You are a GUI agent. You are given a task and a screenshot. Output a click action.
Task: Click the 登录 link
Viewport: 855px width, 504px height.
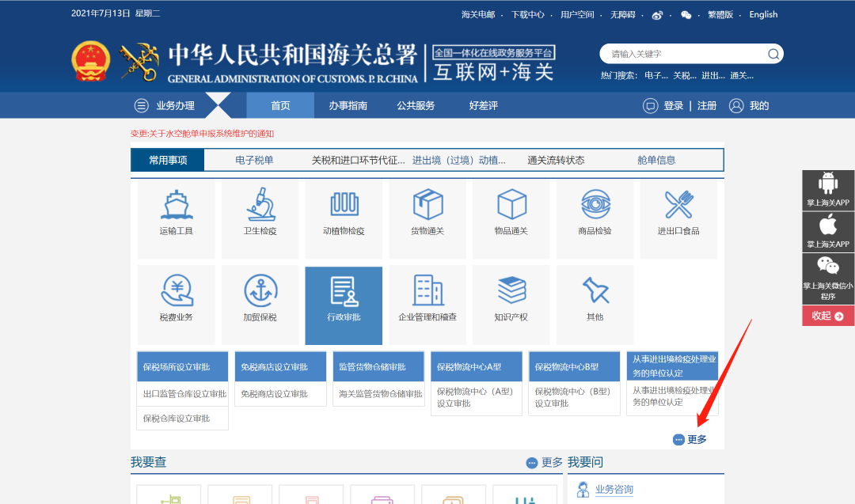674,106
